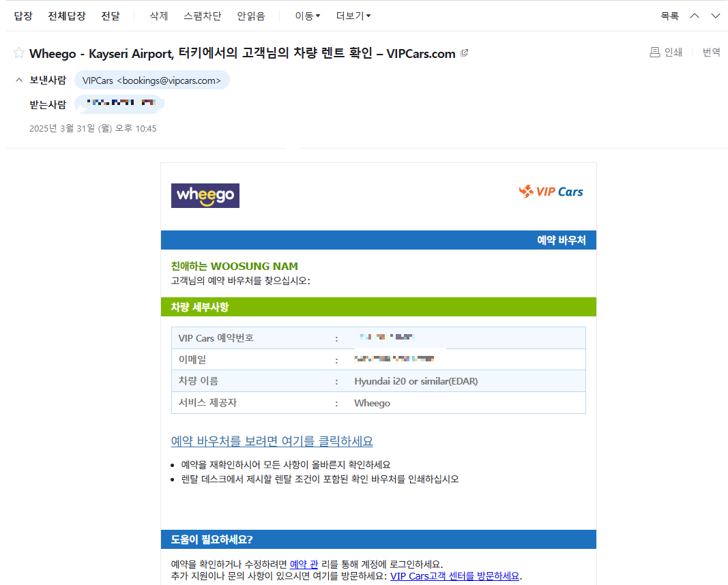The width and height of the screenshot is (728, 585).
Task: Click 전달 to forward the email
Action: click(111, 16)
